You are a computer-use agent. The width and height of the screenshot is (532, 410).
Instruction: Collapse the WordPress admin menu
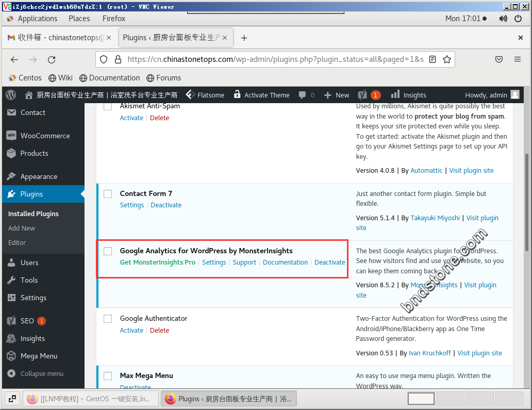(43, 374)
